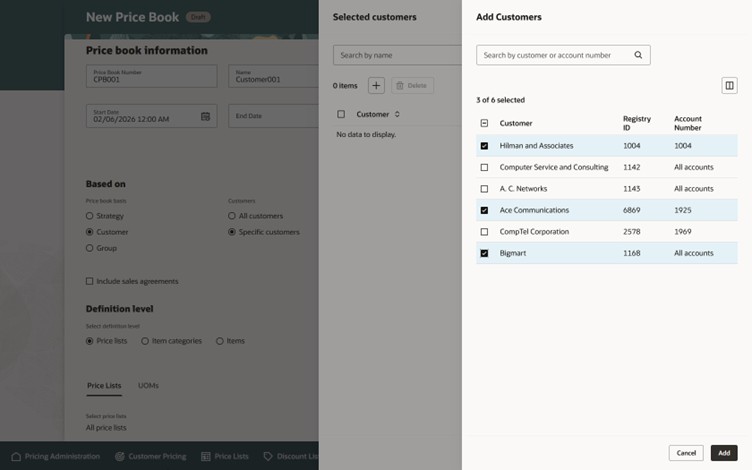Click the Customer column header in Add Customers
Image resolution: width=752 pixels, height=470 pixels.
click(516, 123)
